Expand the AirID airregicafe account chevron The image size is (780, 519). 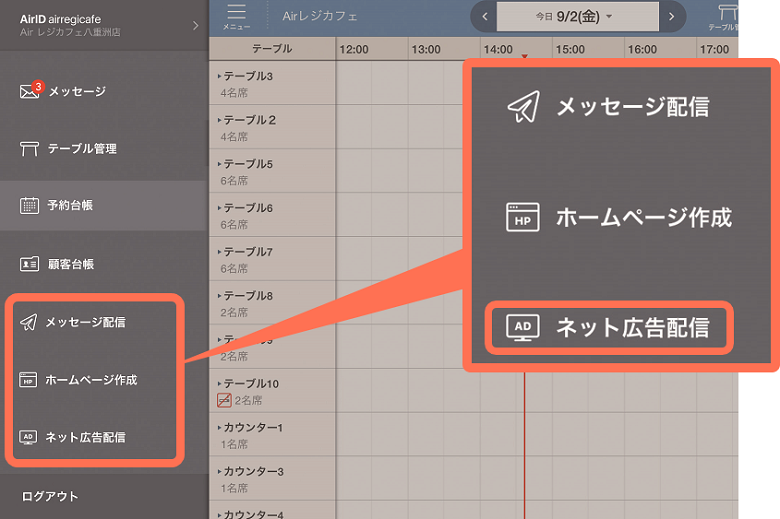click(195, 25)
